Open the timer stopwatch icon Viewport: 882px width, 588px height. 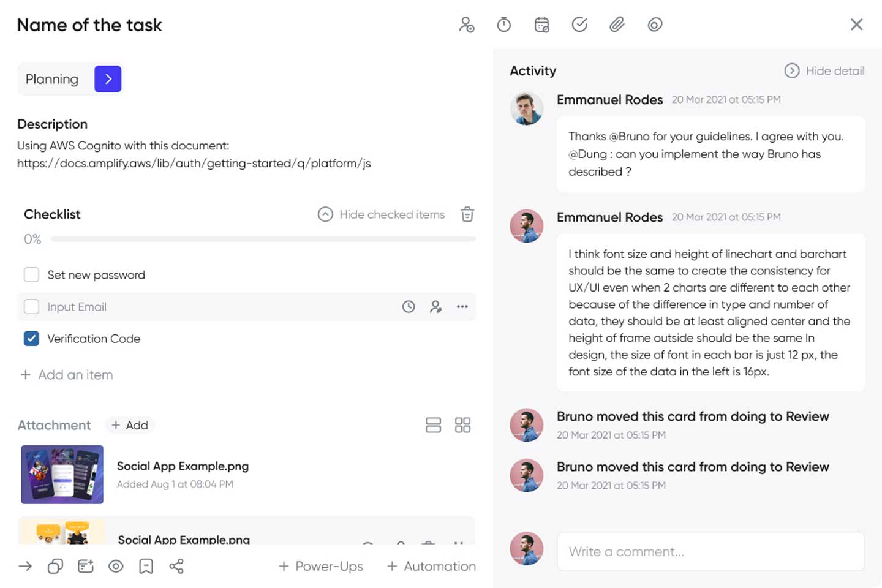point(503,24)
